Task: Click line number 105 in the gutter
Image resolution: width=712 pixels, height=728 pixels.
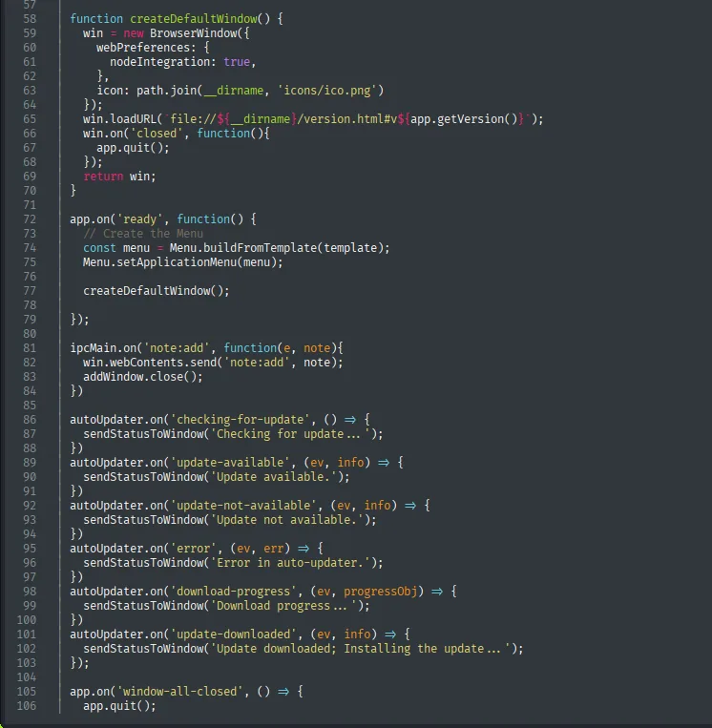Action: pyautogui.click(x=27, y=692)
